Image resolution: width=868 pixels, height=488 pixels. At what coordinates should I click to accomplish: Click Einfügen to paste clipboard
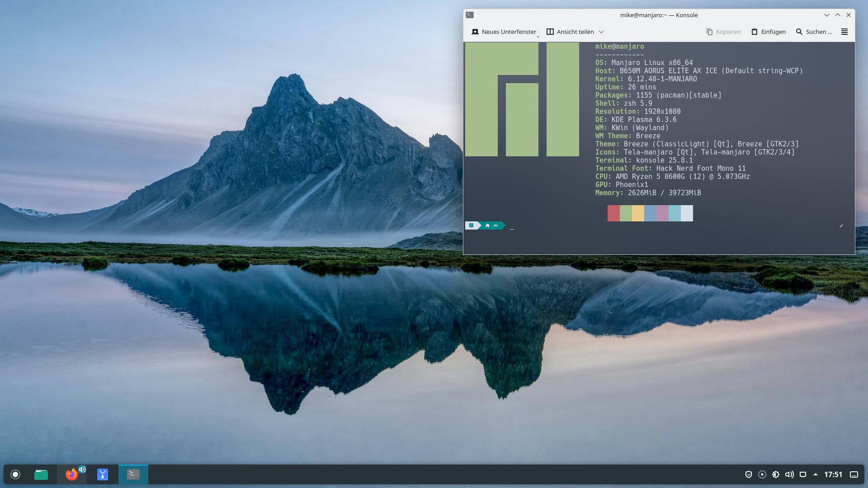[769, 32]
